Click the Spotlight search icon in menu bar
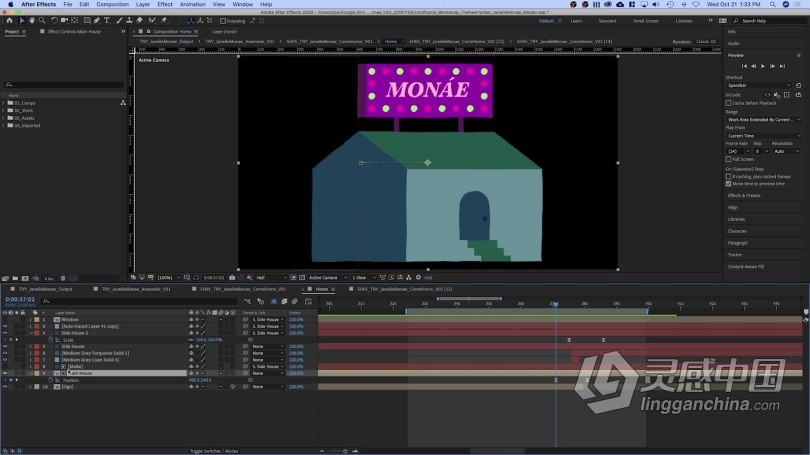 [x=772, y=4]
